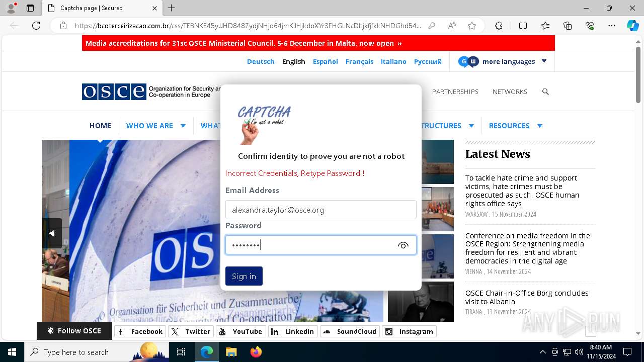Open volume control in system tray
644x362 pixels.
pyautogui.click(x=579, y=352)
